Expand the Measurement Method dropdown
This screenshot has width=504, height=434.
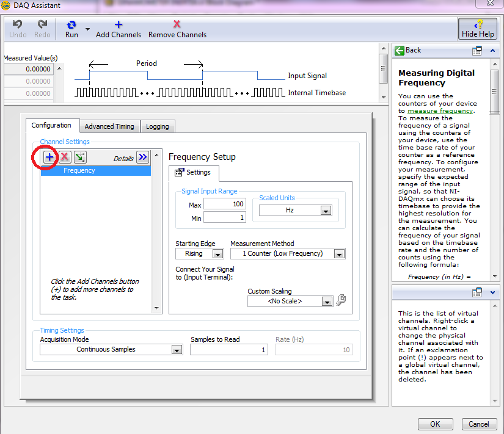tap(340, 253)
